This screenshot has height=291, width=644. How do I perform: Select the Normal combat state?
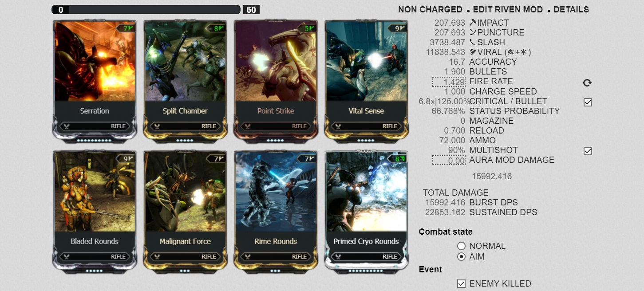(x=461, y=246)
